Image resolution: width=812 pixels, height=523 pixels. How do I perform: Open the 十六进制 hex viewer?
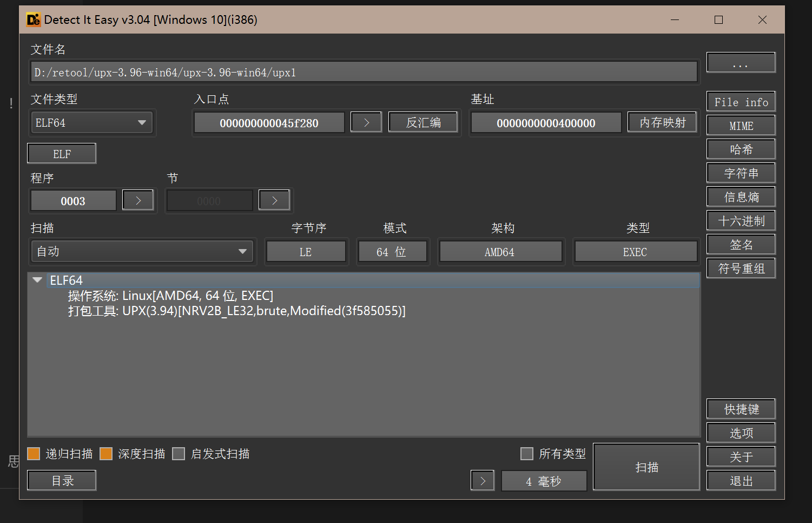pyautogui.click(x=741, y=221)
